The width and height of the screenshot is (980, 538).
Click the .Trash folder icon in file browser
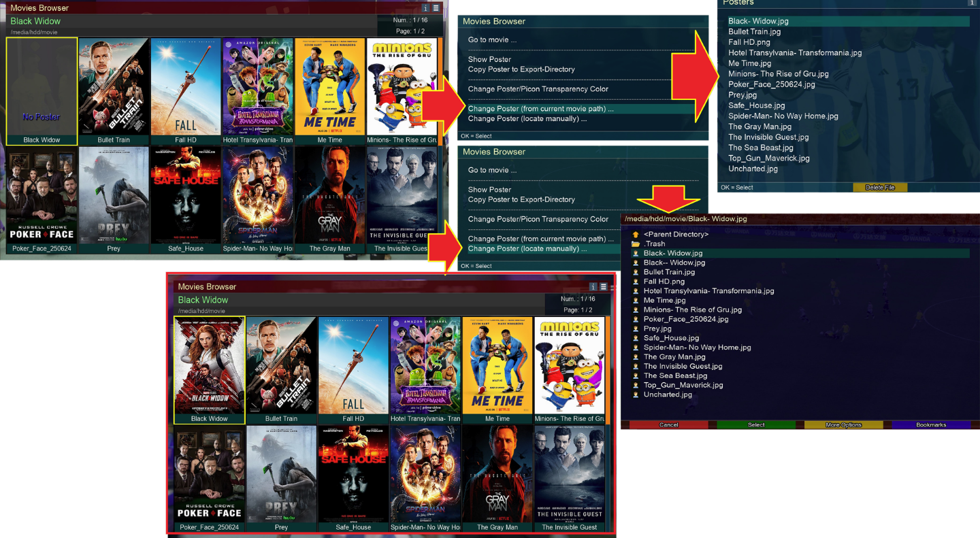(636, 243)
